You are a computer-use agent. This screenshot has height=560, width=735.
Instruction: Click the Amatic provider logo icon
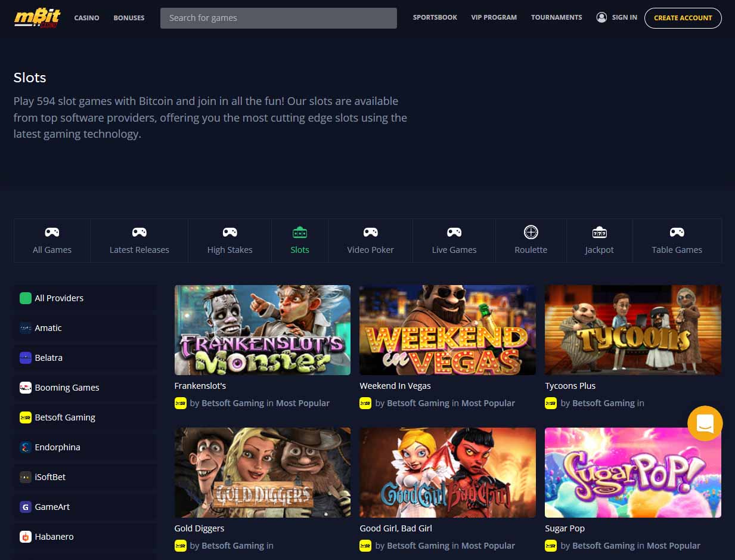pos(26,328)
